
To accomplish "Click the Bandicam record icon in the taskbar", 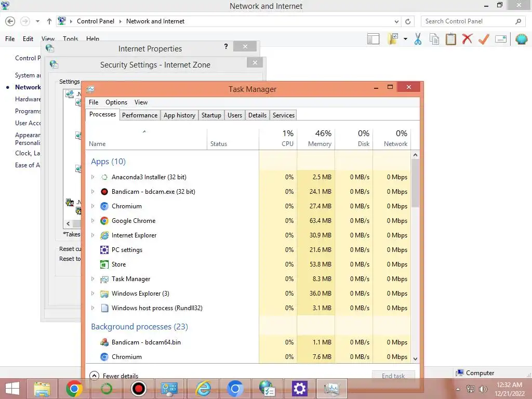I will tap(138, 389).
